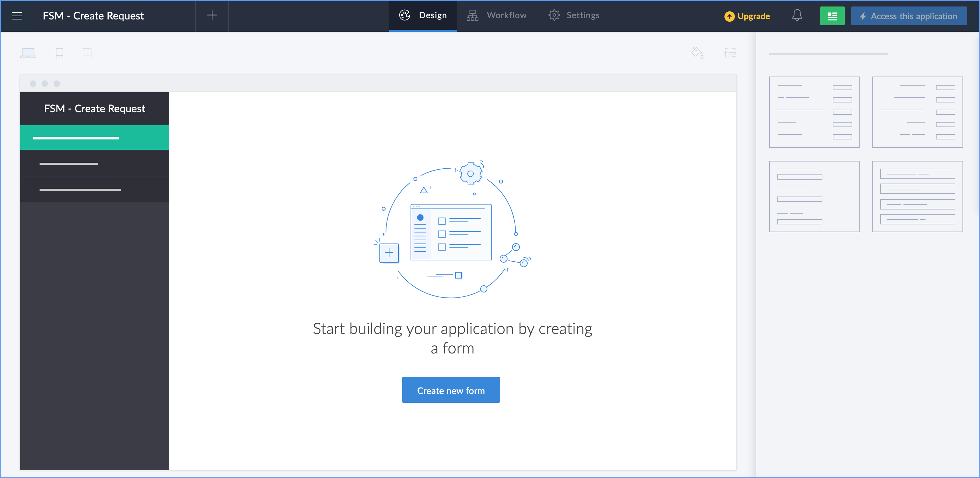This screenshot has width=980, height=478.
Task: Switch to mobile phone preview icon
Action: tap(59, 53)
